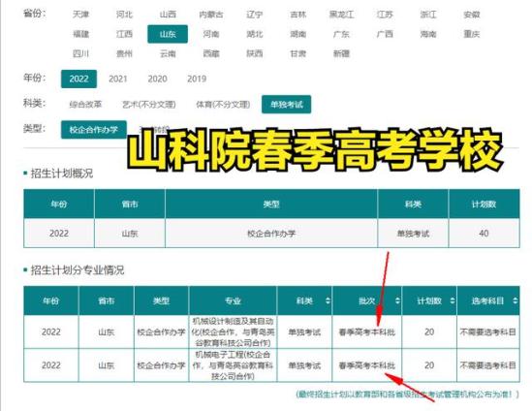Select year 2022 filter
This screenshot has width=532, height=411.
78,79
